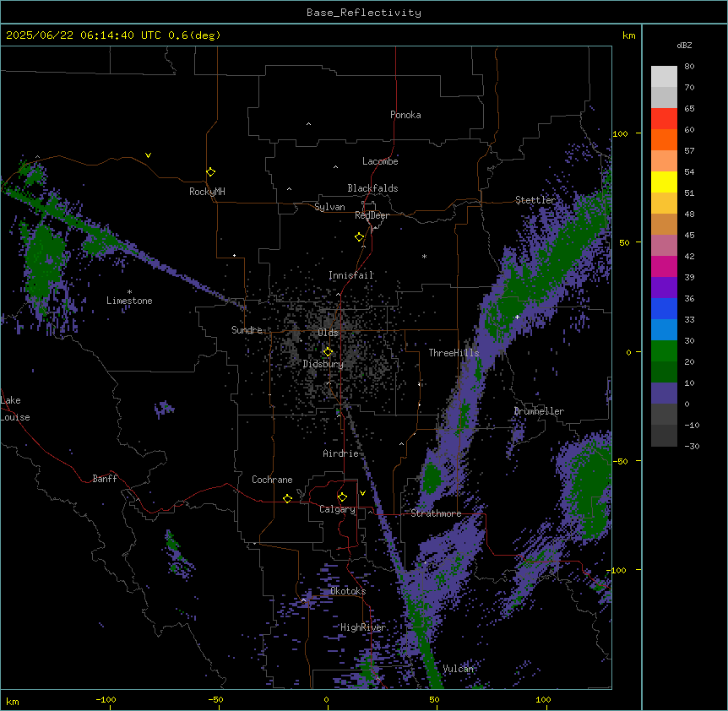Click the -50 km mark on vertical axis
Image resolution: width=728 pixels, height=711 pixels.
(620, 461)
